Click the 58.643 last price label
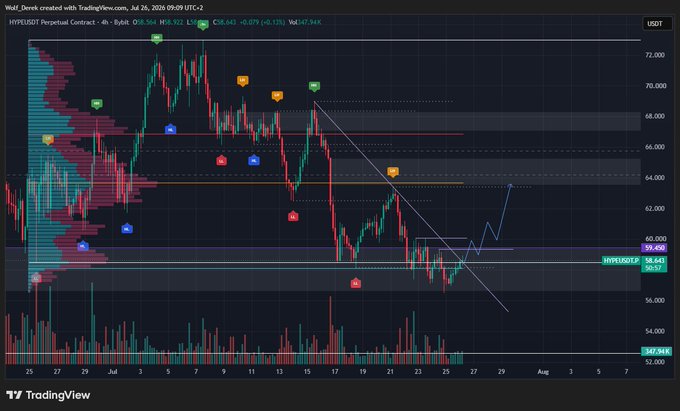680x411 pixels. [654, 261]
